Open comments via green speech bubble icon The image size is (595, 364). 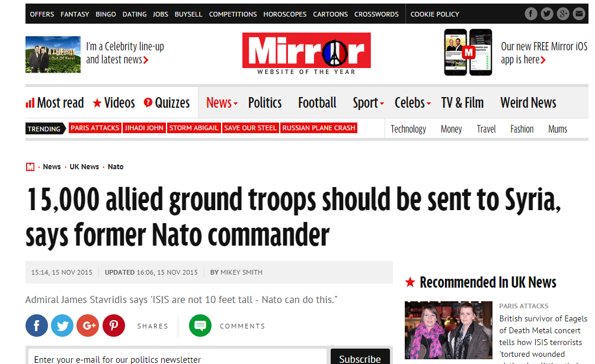tap(200, 326)
